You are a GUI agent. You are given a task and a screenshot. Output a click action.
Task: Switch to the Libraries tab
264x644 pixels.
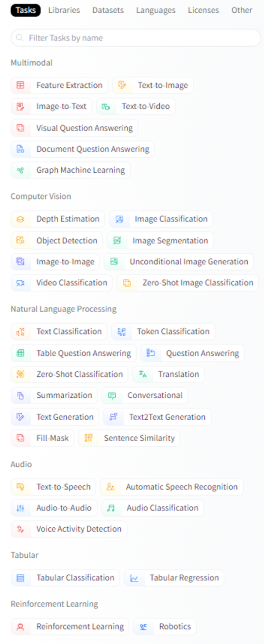tap(63, 10)
